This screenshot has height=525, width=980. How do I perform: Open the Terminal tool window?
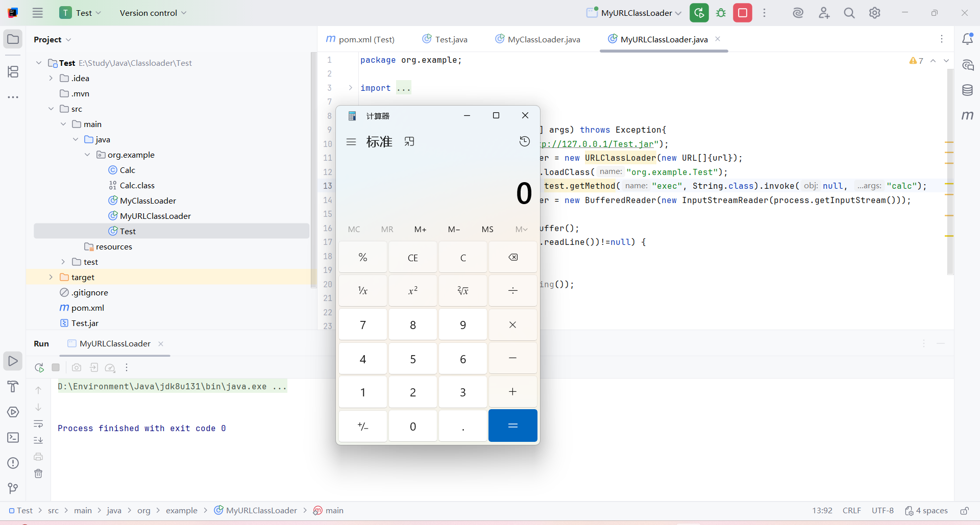click(13, 438)
